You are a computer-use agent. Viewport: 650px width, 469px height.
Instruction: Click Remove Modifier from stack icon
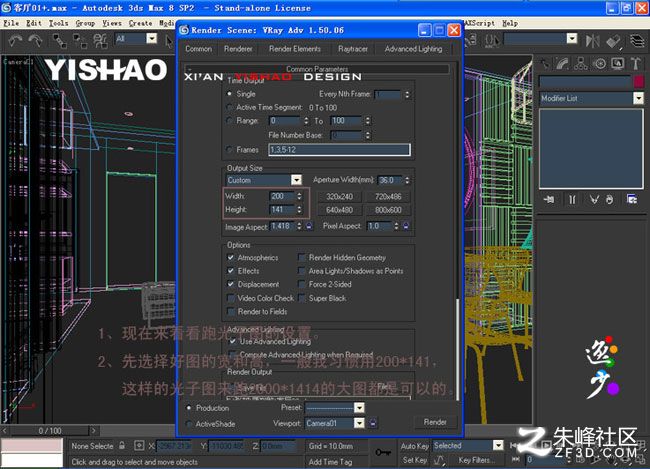click(609, 200)
